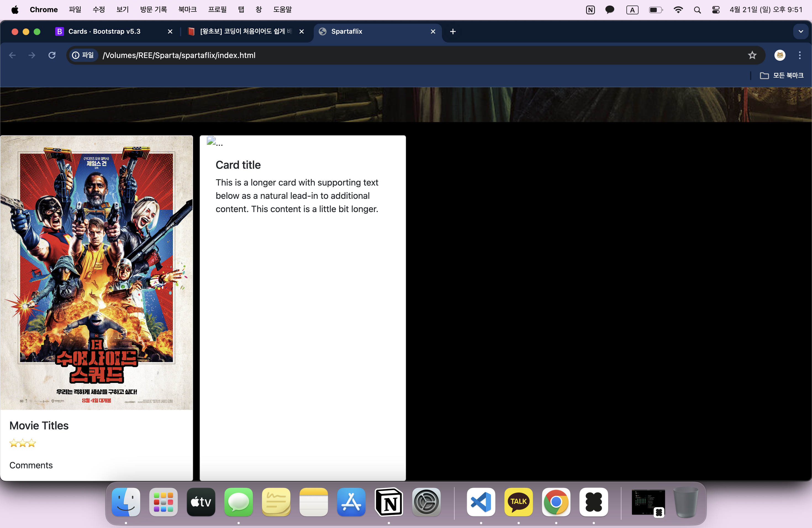Click the Wi-Fi status icon

[x=678, y=10]
